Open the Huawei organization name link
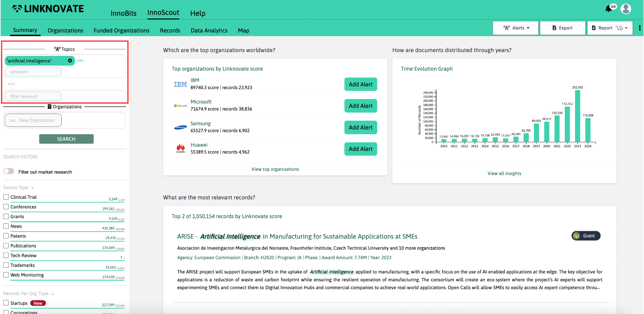 (199, 145)
